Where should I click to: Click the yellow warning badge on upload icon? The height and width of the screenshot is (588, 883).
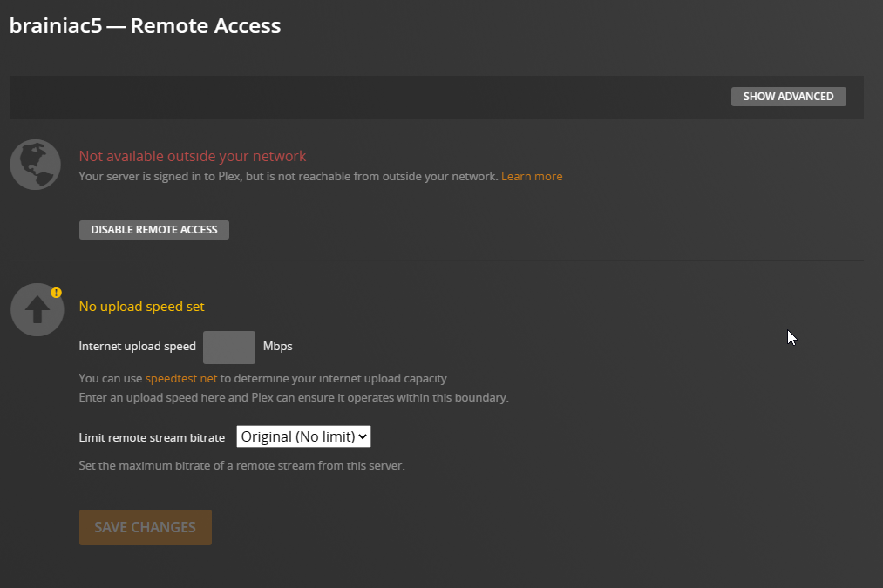tap(57, 293)
